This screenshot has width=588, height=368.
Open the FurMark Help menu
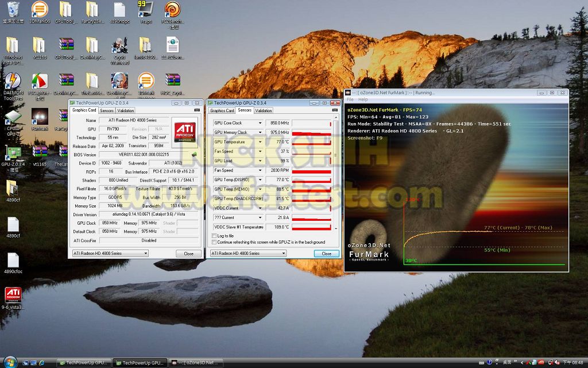(x=363, y=99)
